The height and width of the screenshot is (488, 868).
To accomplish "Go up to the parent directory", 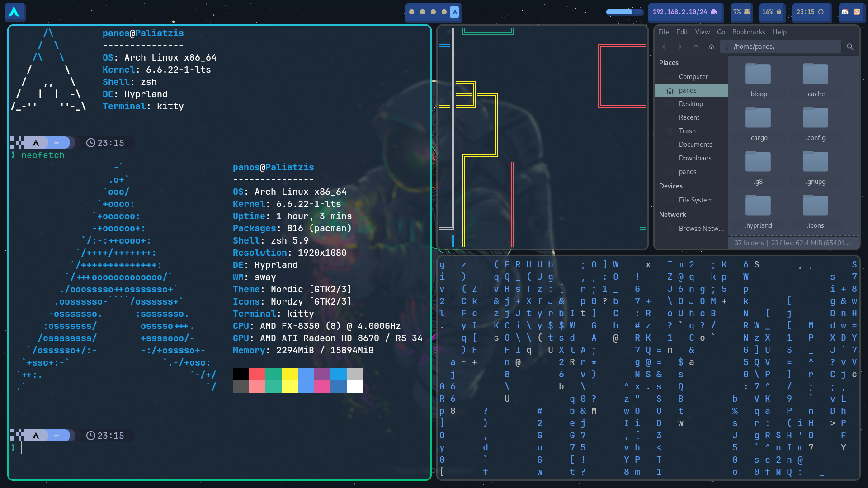I will click(x=696, y=47).
